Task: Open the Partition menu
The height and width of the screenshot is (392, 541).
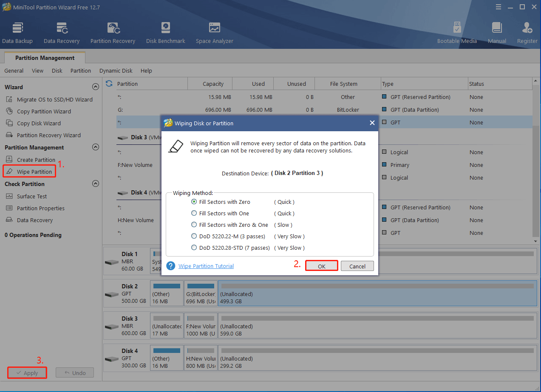Action: coord(81,71)
